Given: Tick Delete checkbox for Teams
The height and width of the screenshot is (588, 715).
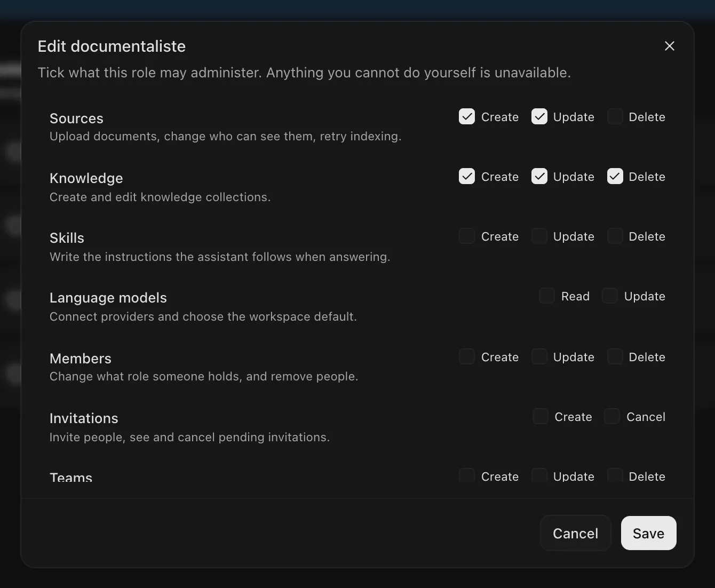Looking at the screenshot, I should pos(615,475).
